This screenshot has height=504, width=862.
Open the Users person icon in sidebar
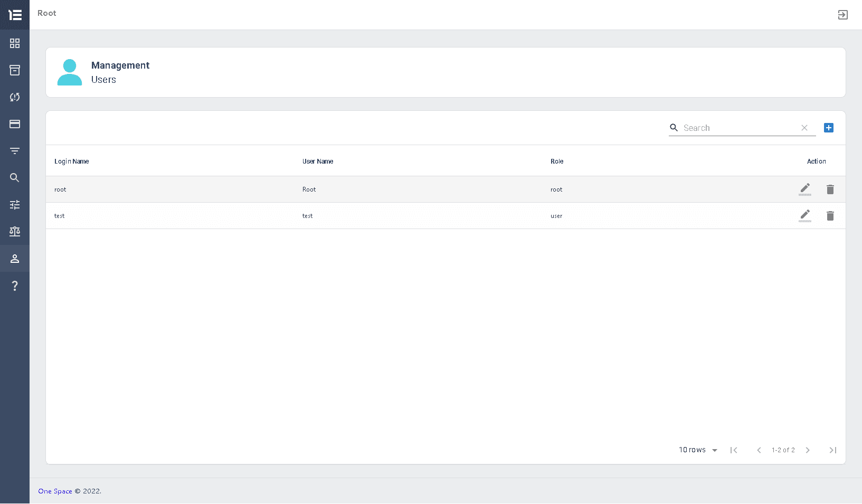click(x=15, y=259)
